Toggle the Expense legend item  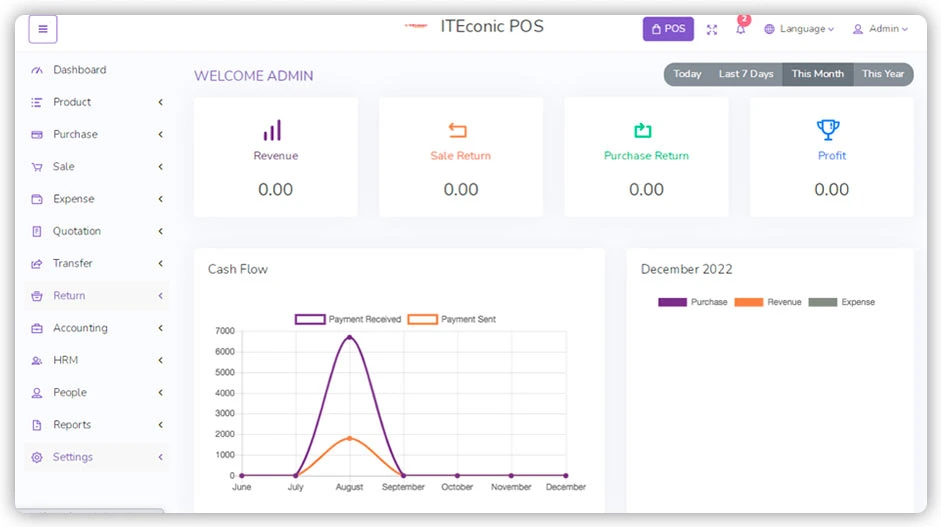click(841, 302)
